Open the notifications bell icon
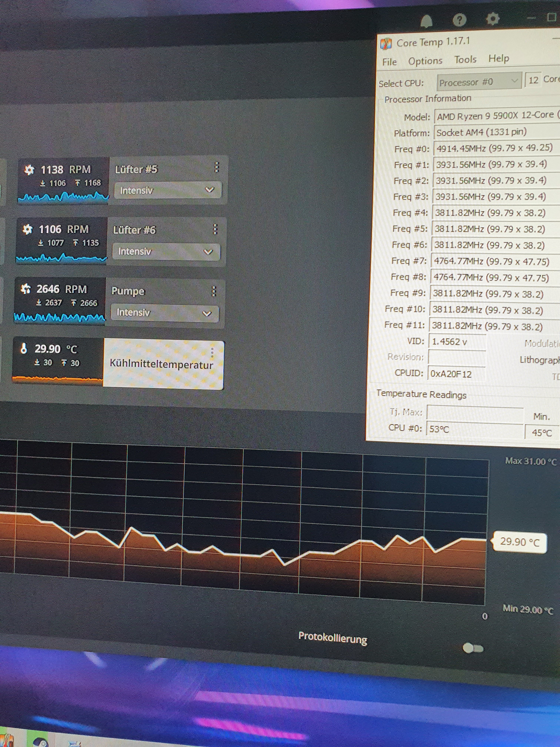Viewport: 560px width, 747px height. click(x=426, y=21)
